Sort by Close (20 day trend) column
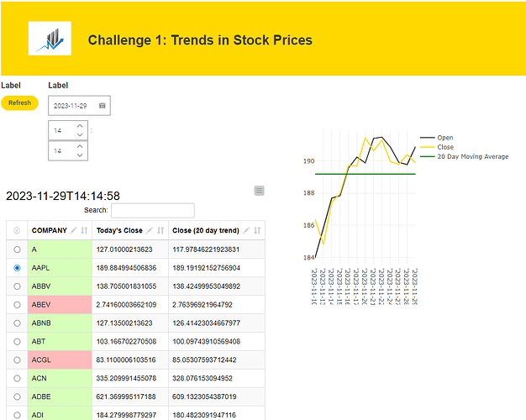This screenshot has height=420, width=526. click(257, 230)
